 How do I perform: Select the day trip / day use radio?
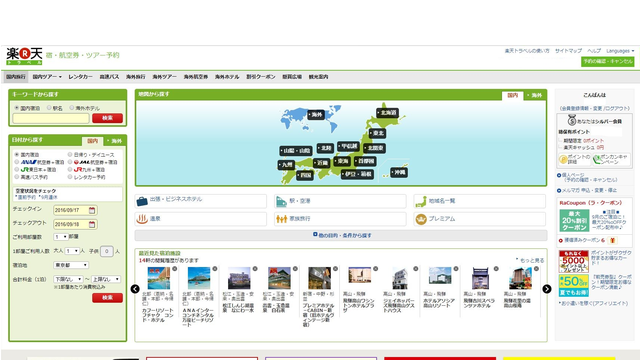[x=70, y=155]
